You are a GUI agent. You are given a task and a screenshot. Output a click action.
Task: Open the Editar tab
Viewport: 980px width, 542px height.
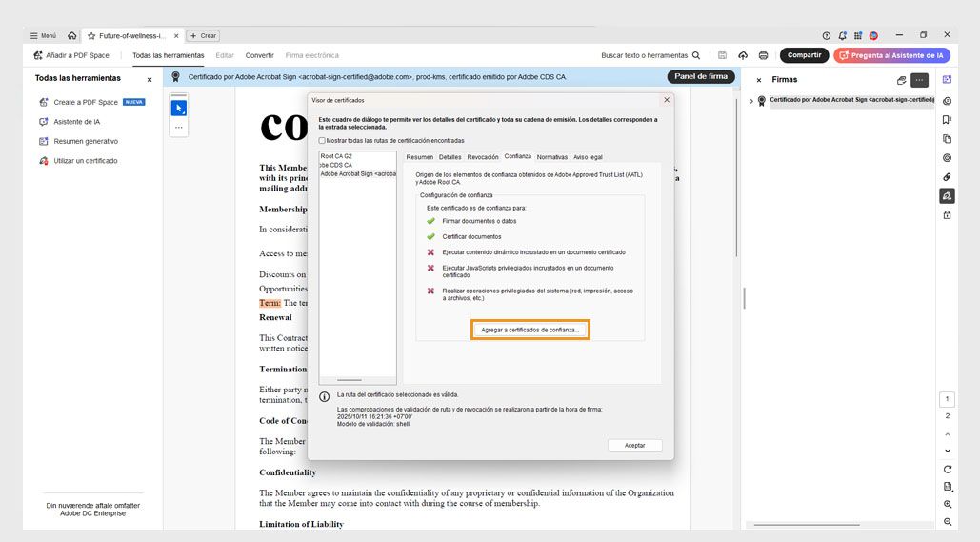[225, 55]
